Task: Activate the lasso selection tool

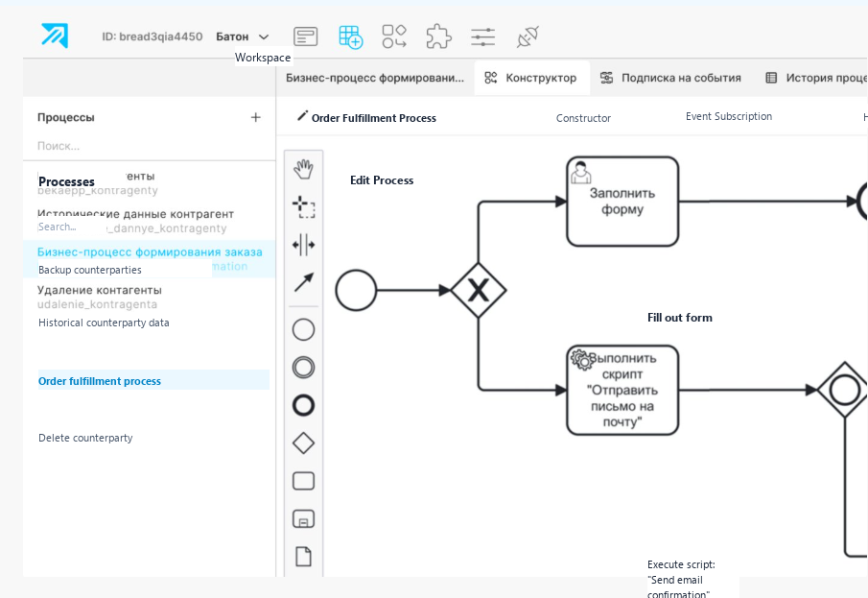Action: tap(303, 206)
